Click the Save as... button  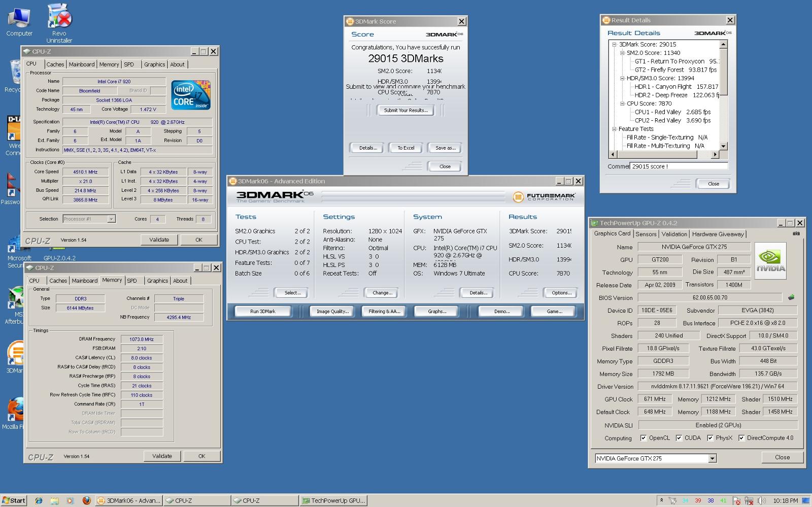tap(445, 148)
